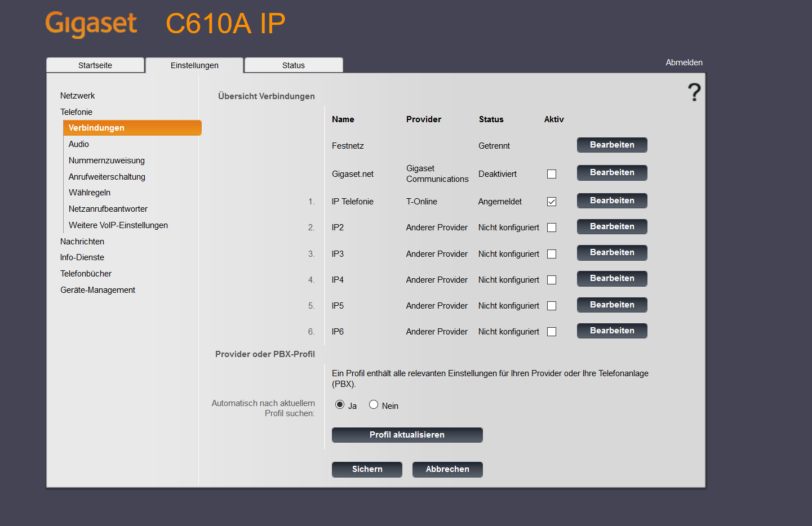Click Bearbeiten for Festnetz
This screenshot has height=526, width=812.
point(612,145)
